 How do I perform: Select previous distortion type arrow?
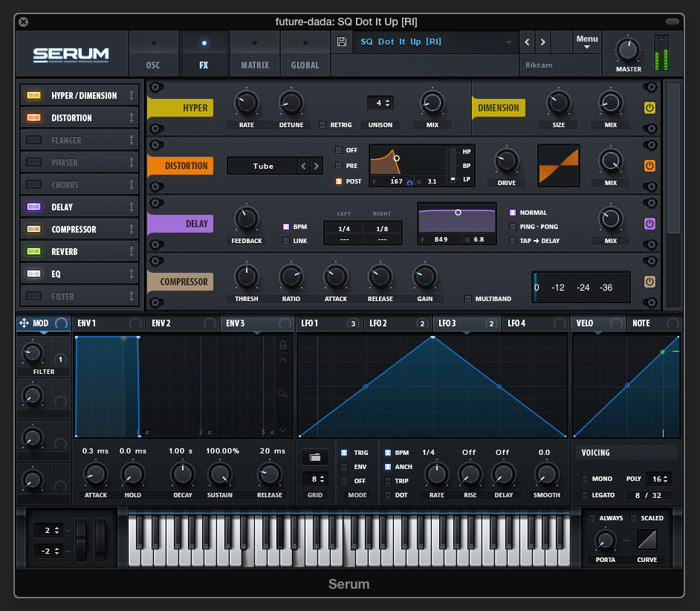click(x=304, y=167)
